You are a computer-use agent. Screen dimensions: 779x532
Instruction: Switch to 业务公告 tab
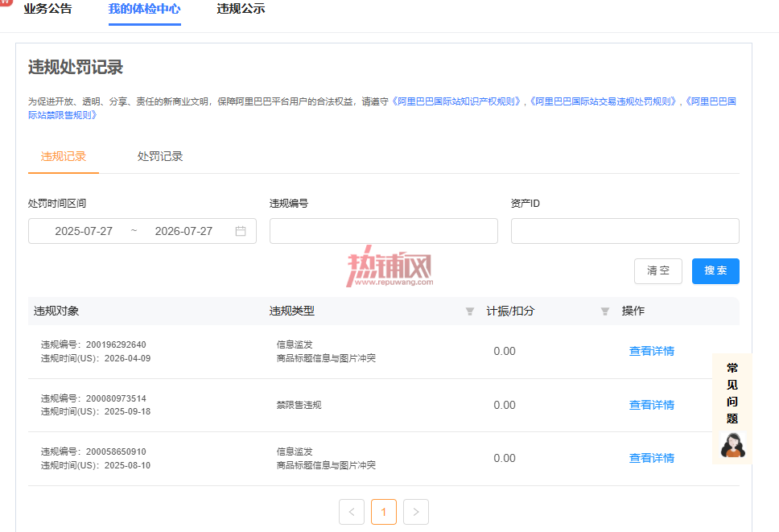[47, 9]
